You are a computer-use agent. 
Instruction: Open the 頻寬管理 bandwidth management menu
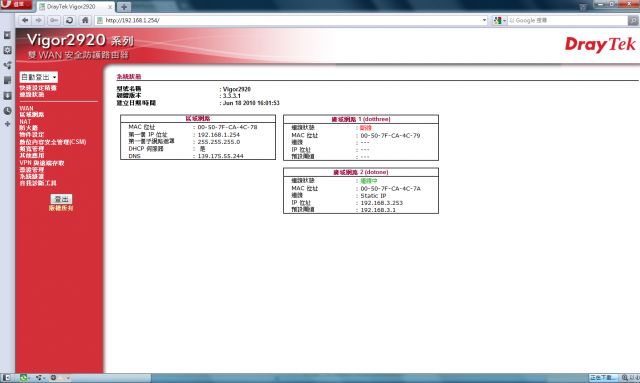[x=32, y=149]
